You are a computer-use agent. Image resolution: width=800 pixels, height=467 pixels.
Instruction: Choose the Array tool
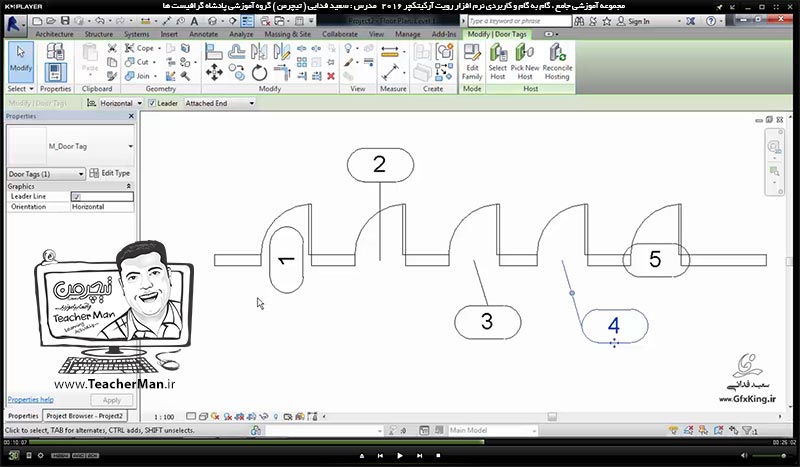point(302,62)
